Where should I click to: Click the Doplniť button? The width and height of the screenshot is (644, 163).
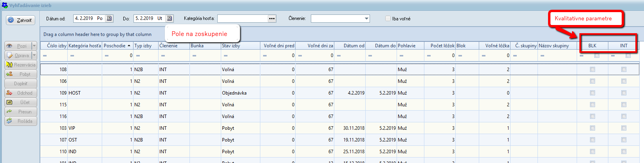point(21,84)
